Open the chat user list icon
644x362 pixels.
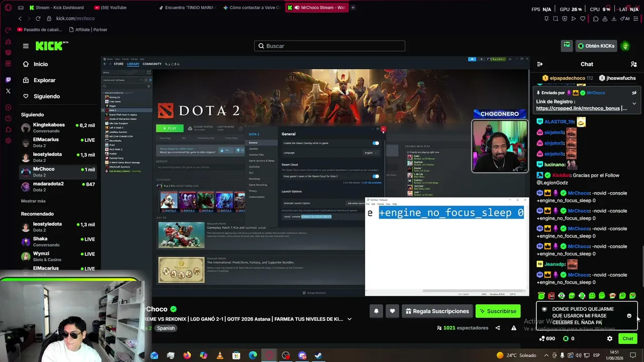click(x=634, y=64)
